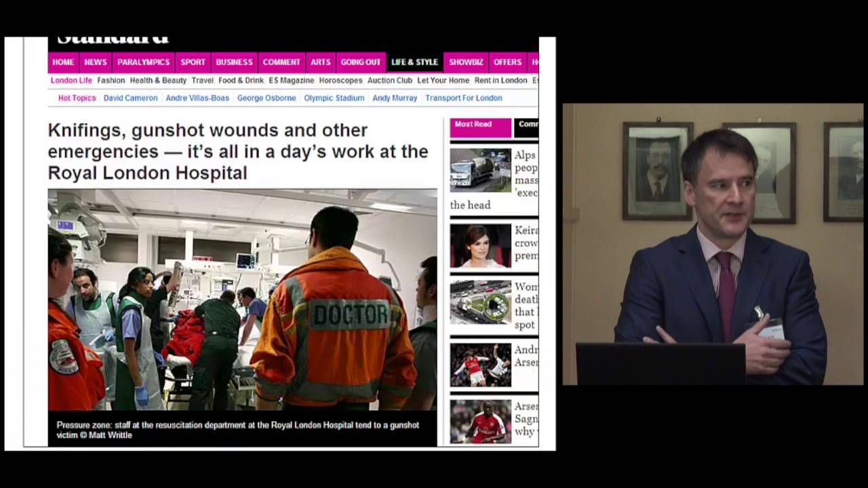Open ES Magazine link
Screen dimensions: 868x488
tap(292, 80)
